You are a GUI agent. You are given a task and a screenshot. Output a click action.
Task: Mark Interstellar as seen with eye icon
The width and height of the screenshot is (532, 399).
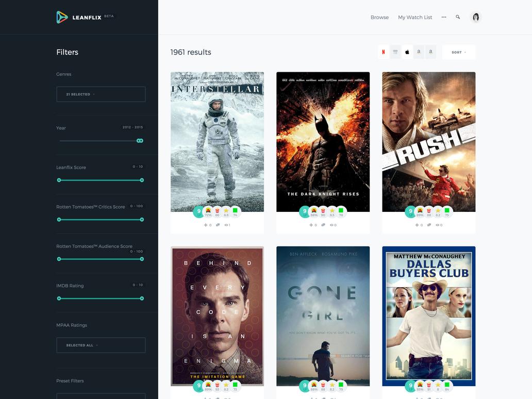[227, 225]
